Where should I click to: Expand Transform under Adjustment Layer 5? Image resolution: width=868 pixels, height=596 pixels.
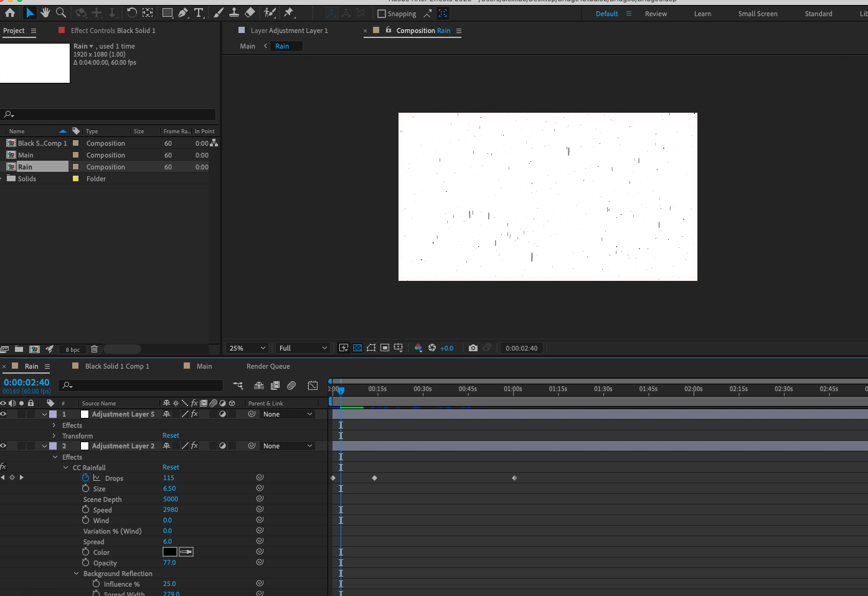pyautogui.click(x=54, y=436)
